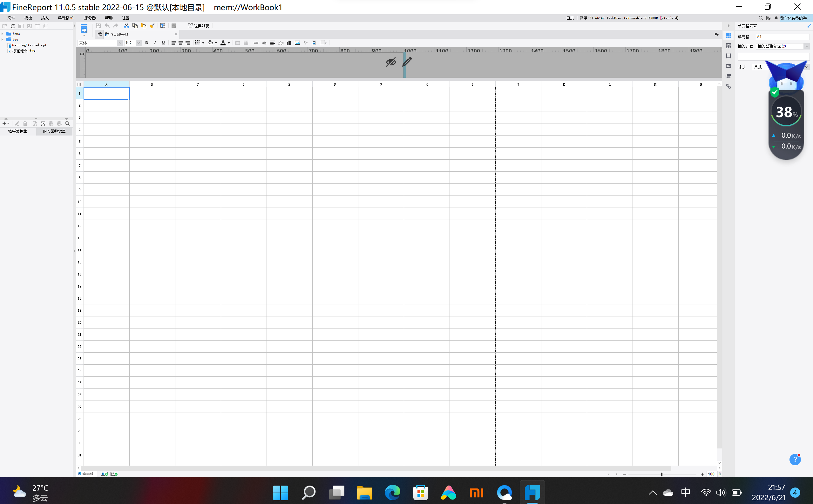Open the 日志 log link

(570, 18)
